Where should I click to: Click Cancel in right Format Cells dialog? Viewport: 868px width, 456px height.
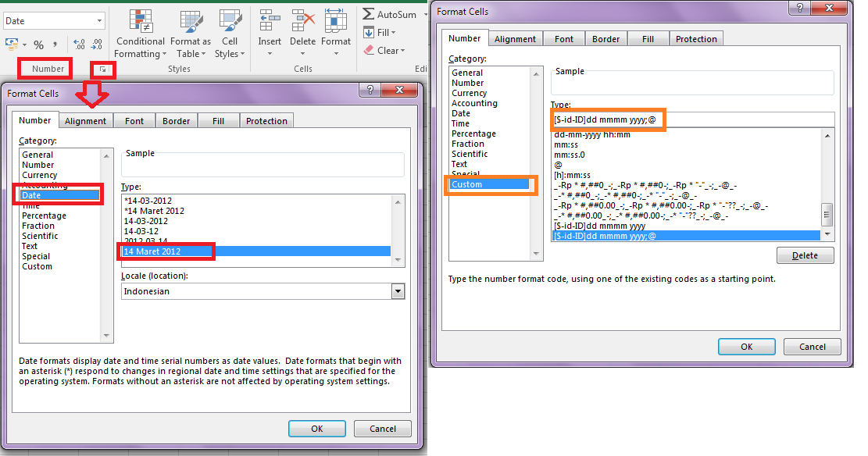812,347
